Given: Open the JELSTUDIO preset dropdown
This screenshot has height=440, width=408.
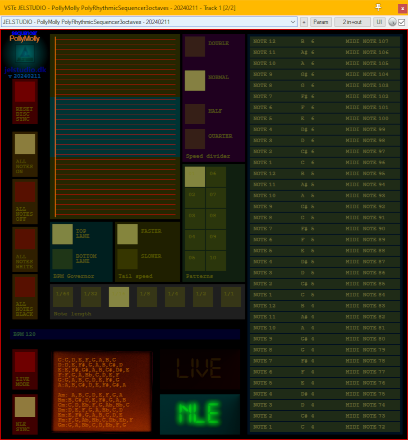Looking at the screenshot, I should (x=149, y=22).
